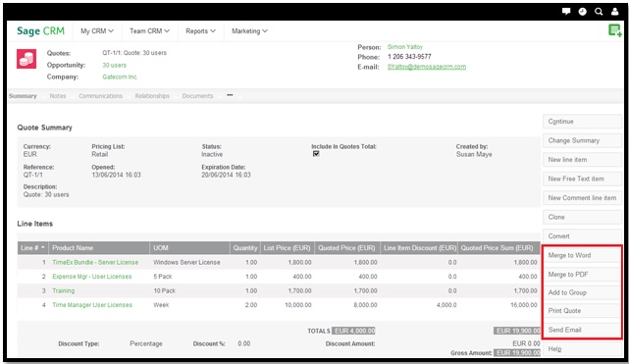Click the New line item button

[582, 160]
